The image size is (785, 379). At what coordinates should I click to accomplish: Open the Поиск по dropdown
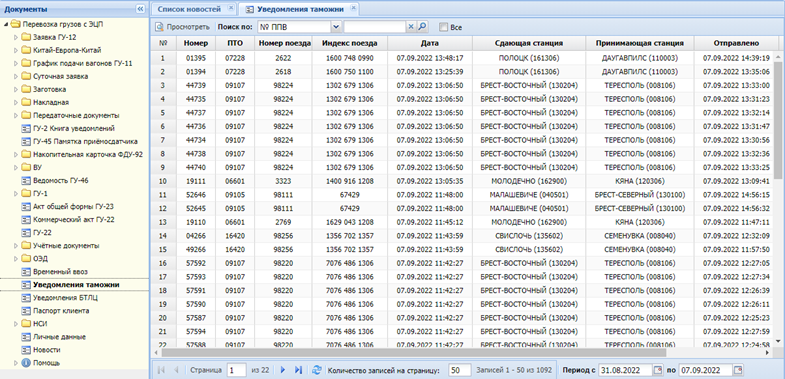pyautogui.click(x=336, y=27)
